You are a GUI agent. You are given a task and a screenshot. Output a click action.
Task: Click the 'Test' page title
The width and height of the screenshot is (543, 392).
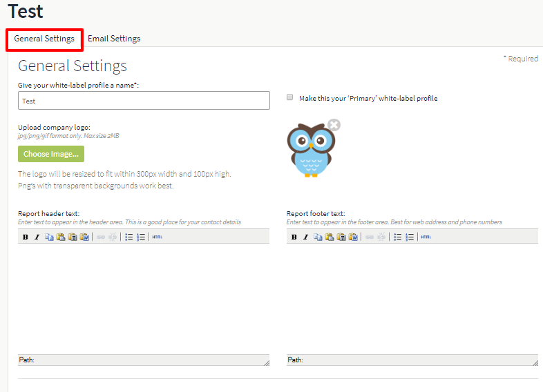26,11
